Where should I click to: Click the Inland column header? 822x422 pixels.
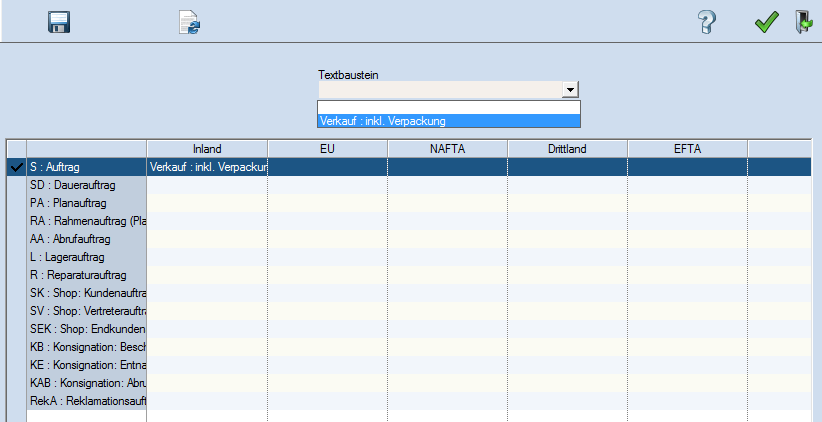click(x=207, y=149)
